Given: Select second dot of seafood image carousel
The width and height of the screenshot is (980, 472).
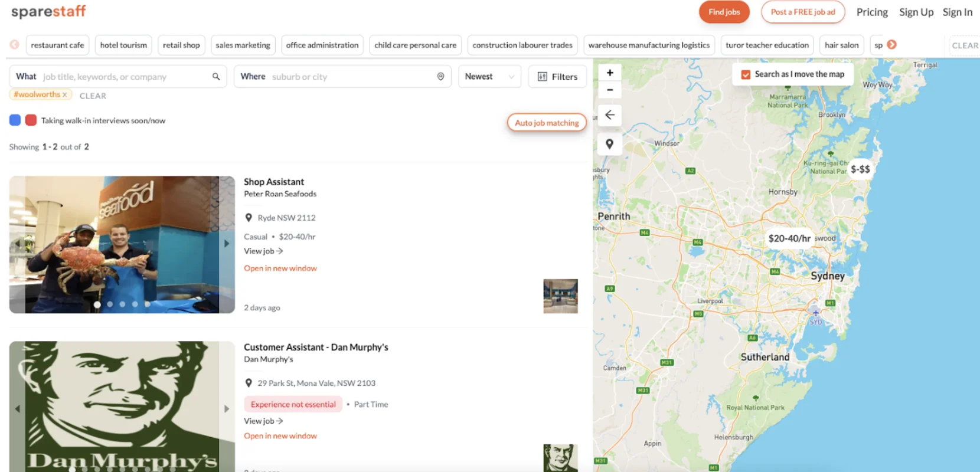Looking at the screenshot, I should coord(110,304).
